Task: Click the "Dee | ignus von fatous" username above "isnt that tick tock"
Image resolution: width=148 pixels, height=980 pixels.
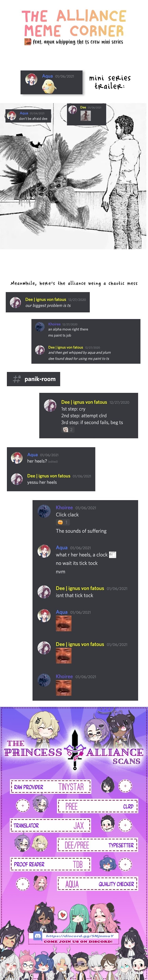Action: click(x=80, y=588)
